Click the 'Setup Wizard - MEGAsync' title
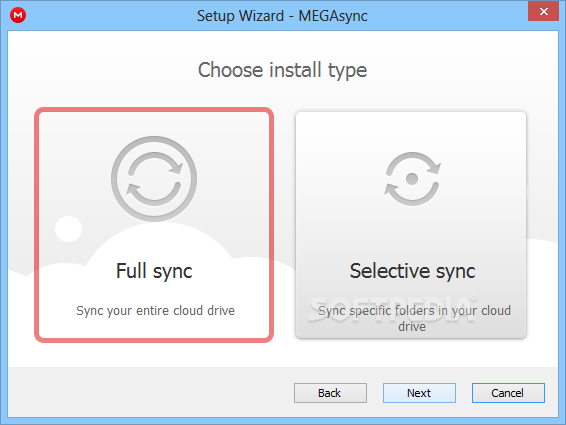 click(282, 16)
